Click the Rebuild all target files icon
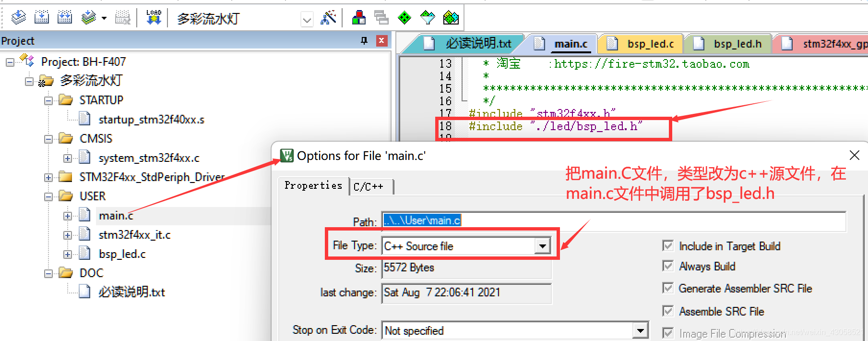This screenshot has height=341, width=868. pos(64,18)
